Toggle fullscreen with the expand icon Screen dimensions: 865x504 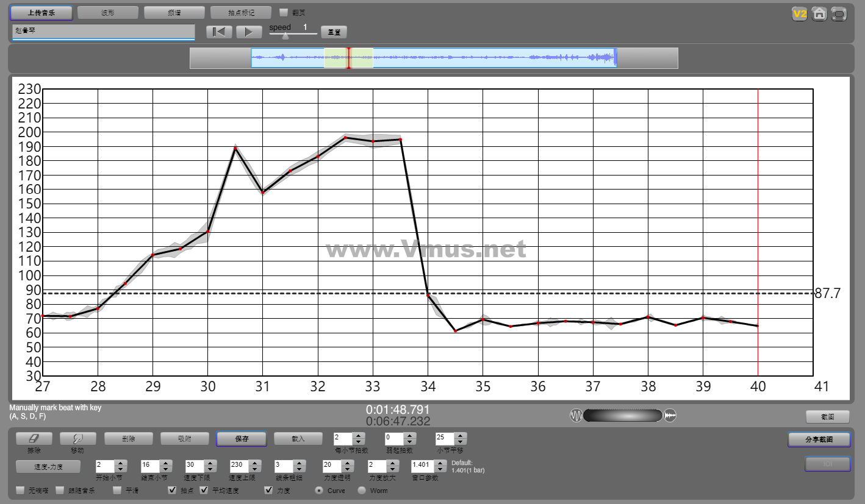839,13
